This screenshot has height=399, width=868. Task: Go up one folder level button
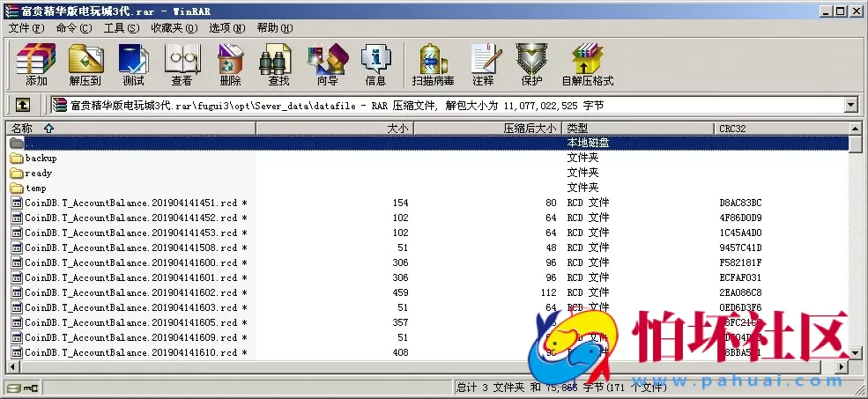click(22, 105)
